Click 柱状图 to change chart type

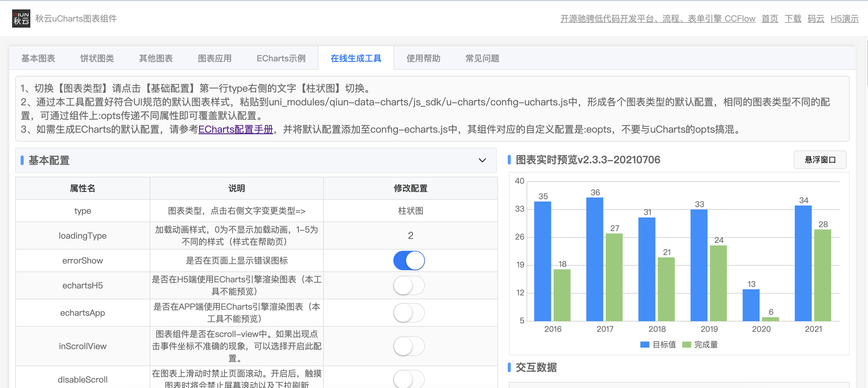pos(410,211)
